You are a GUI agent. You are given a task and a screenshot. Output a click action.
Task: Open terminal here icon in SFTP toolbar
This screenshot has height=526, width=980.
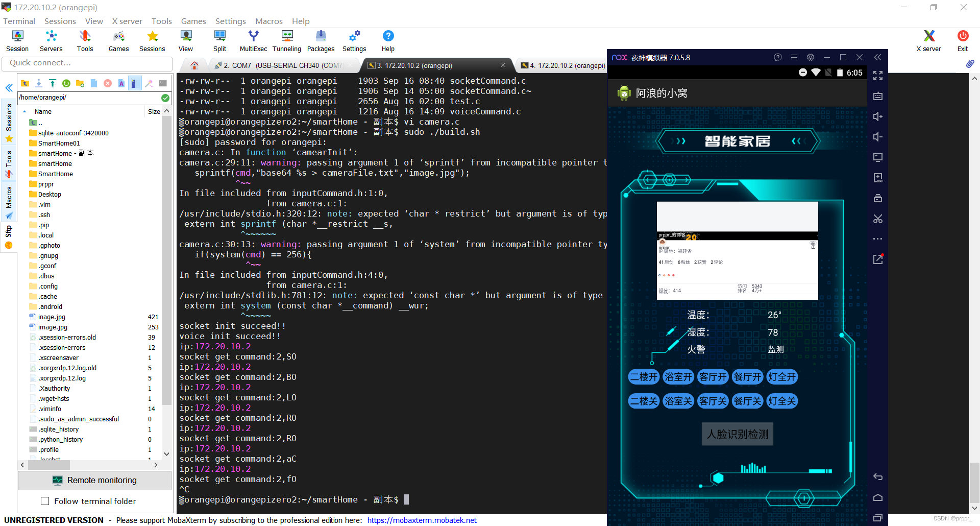click(163, 83)
